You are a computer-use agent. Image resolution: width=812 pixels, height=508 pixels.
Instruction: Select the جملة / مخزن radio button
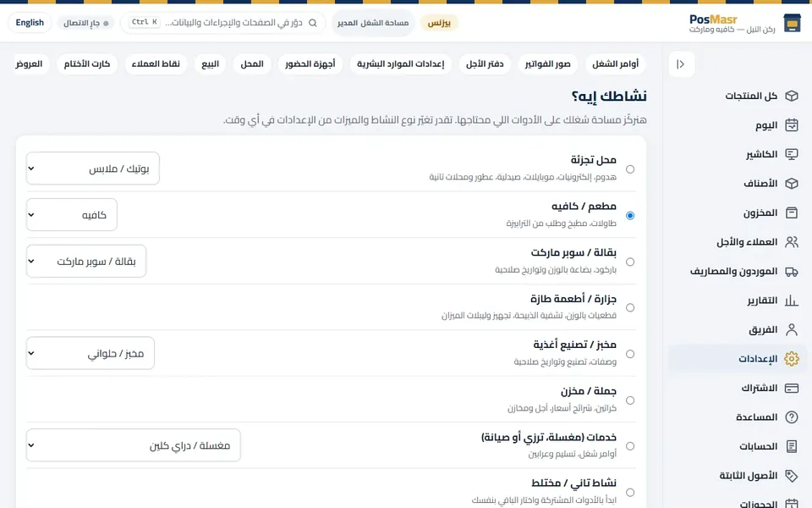pyautogui.click(x=630, y=400)
